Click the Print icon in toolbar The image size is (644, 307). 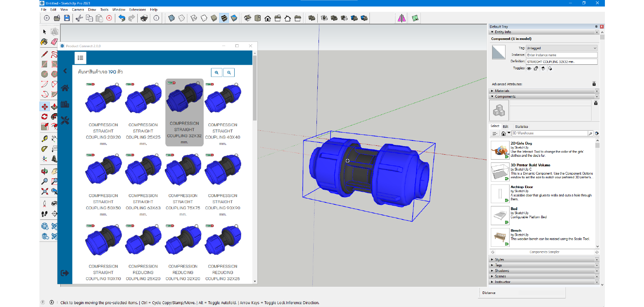pos(144,18)
